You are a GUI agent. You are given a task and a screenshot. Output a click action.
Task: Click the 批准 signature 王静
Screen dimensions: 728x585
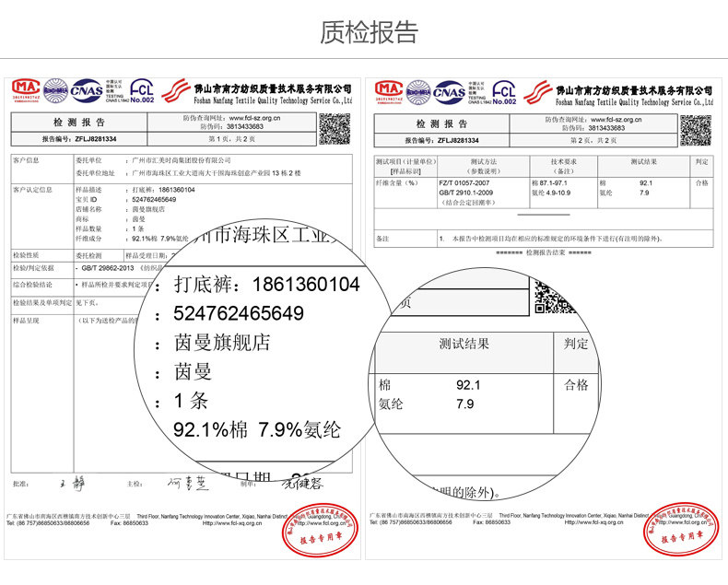(x=73, y=484)
